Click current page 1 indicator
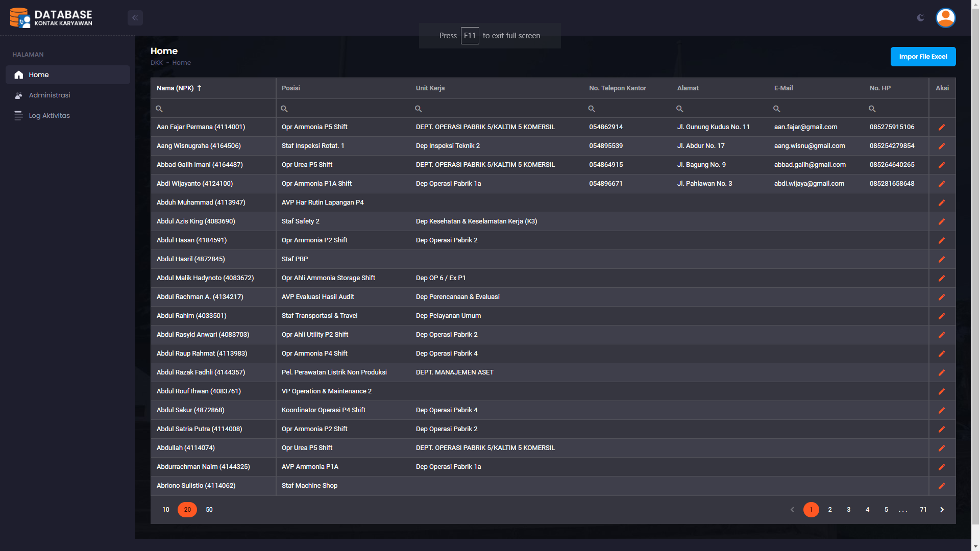Image resolution: width=980 pixels, height=551 pixels. pos(811,510)
